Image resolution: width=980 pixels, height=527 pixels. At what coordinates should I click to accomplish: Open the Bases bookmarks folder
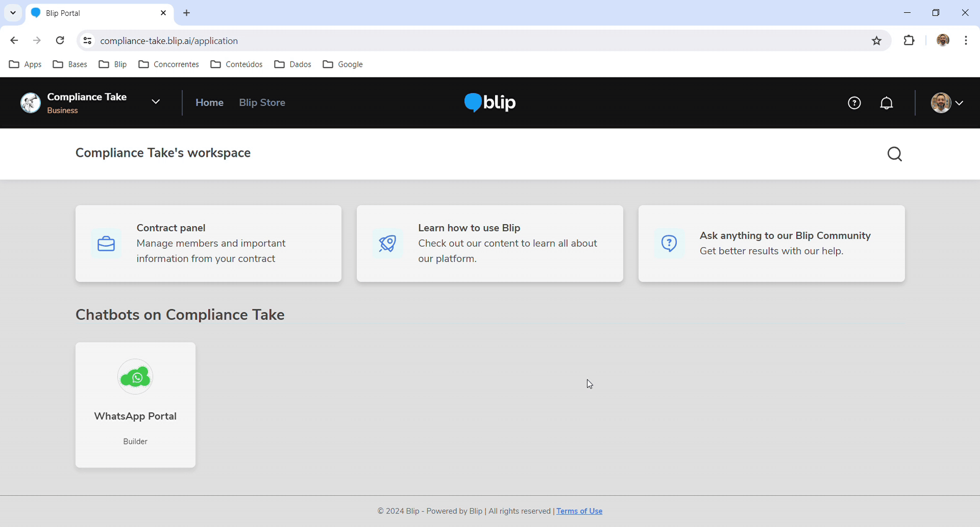pos(70,64)
